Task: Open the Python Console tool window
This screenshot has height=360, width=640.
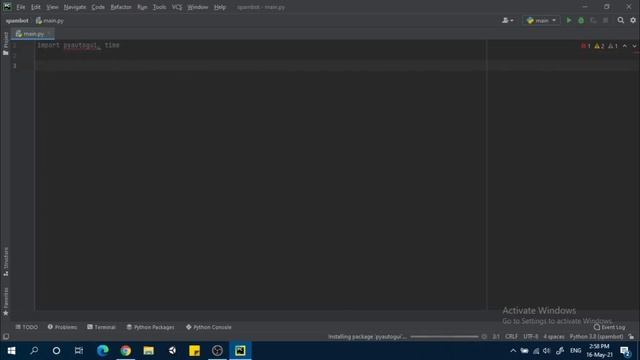Action: pos(209,327)
